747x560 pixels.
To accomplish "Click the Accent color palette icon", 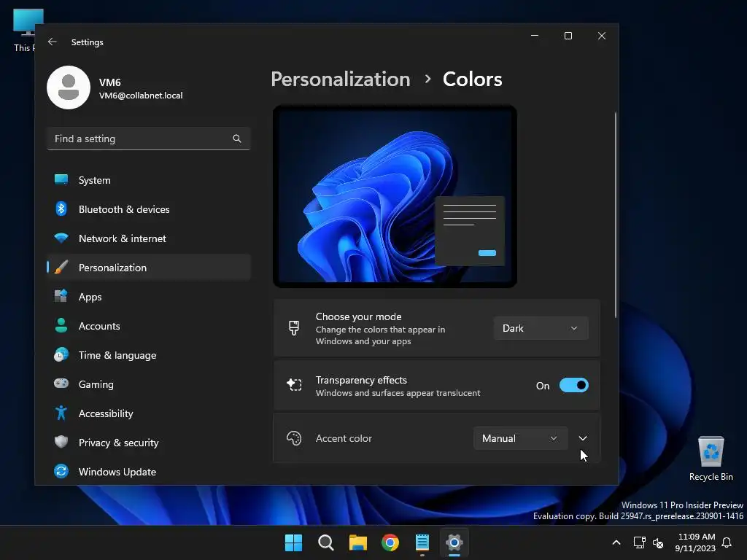I will 294,438.
